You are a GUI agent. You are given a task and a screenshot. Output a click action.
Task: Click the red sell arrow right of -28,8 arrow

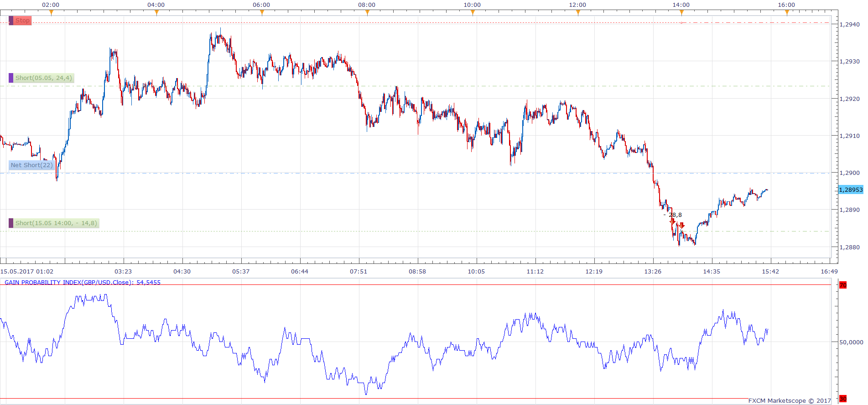[x=681, y=225]
